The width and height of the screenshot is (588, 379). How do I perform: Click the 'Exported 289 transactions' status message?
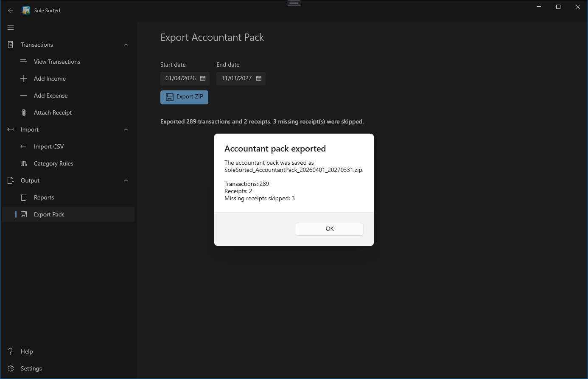pos(262,121)
